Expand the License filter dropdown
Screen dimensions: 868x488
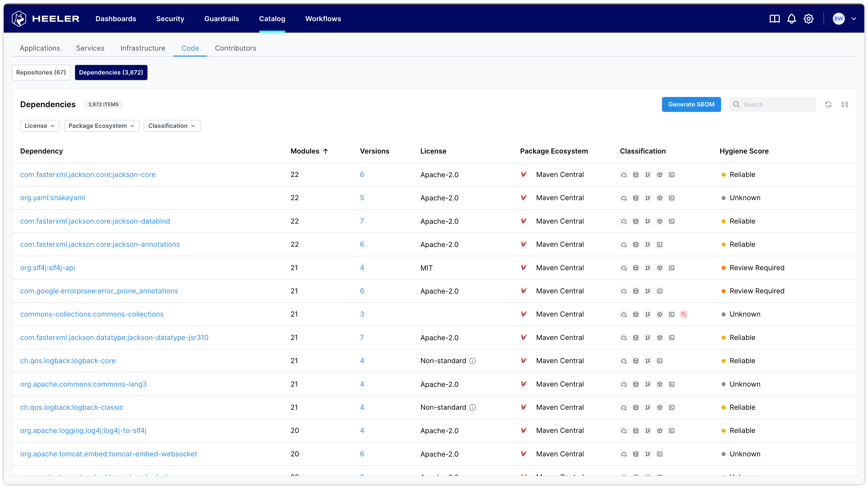[x=40, y=126]
